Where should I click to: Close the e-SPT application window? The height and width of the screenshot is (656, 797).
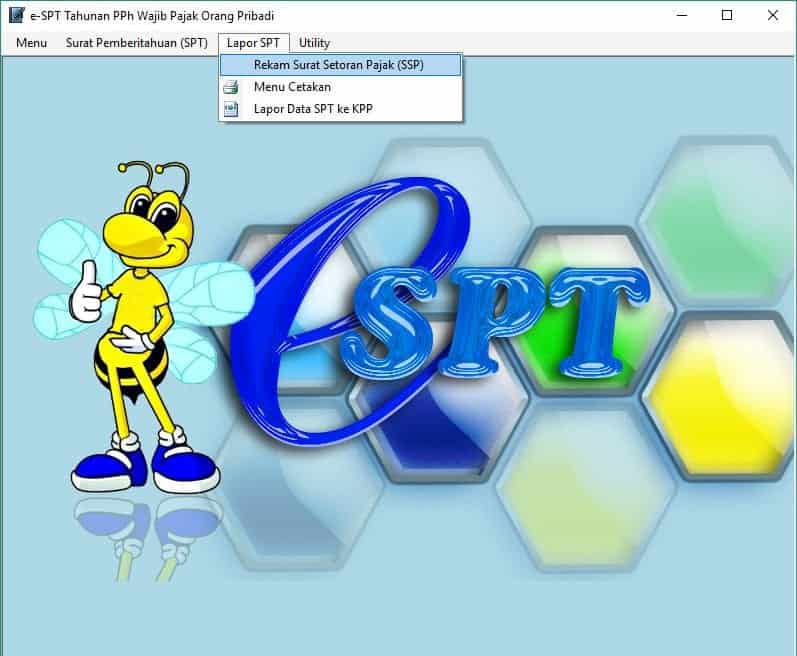773,15
